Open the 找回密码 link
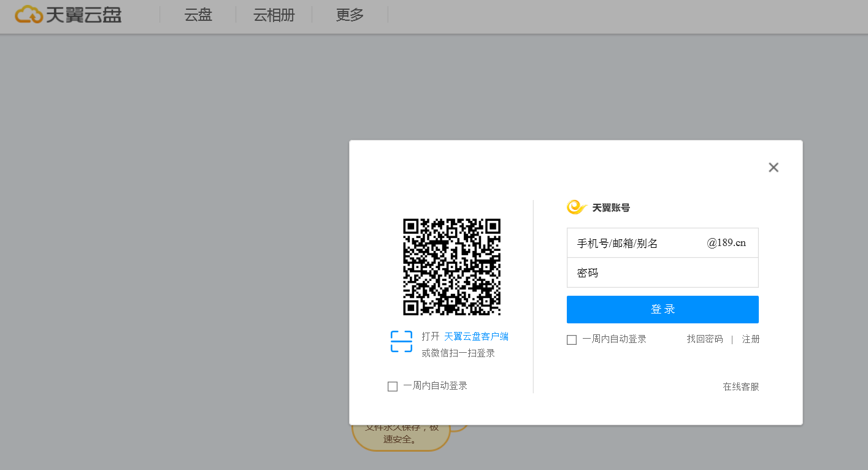 click(705, 339)
